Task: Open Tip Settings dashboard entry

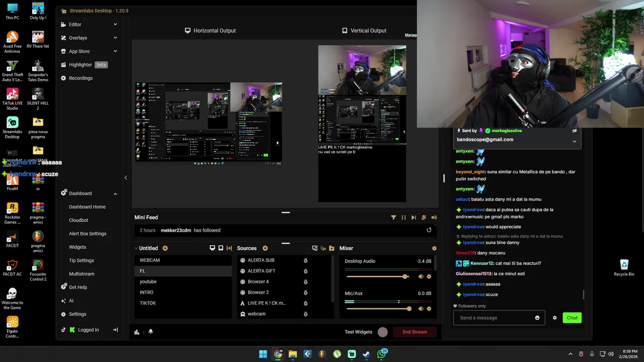Action: [x=82, y=260]
